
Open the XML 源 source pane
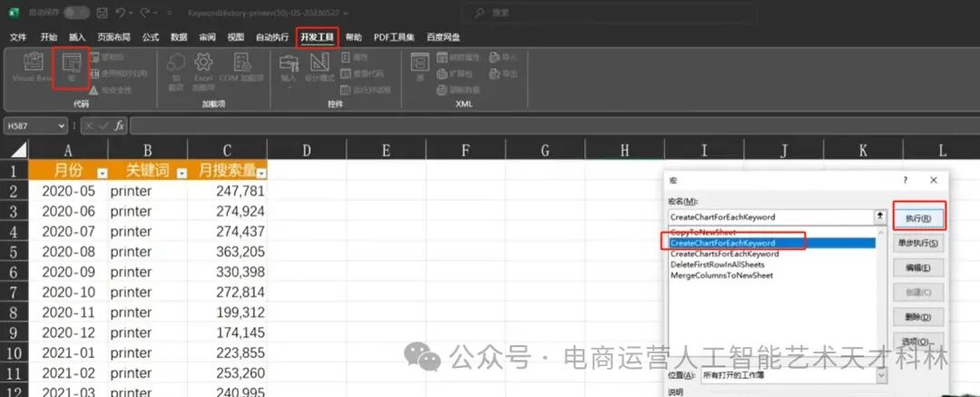(420, 67)
